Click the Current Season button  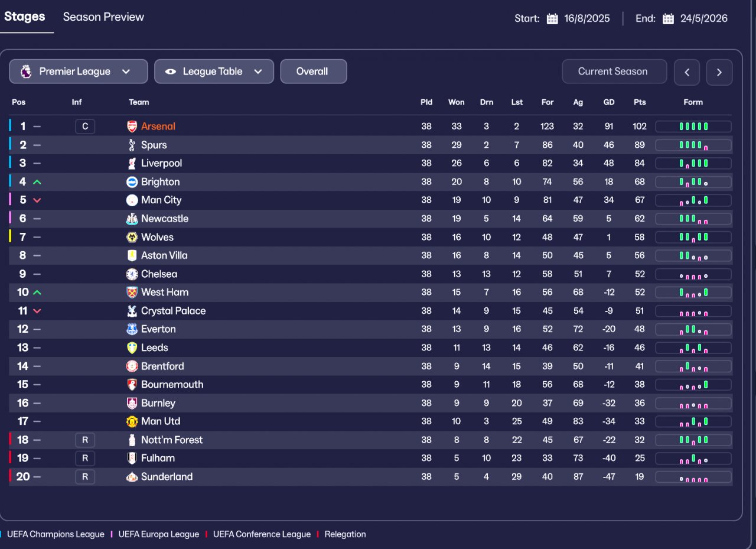point(614,72)
